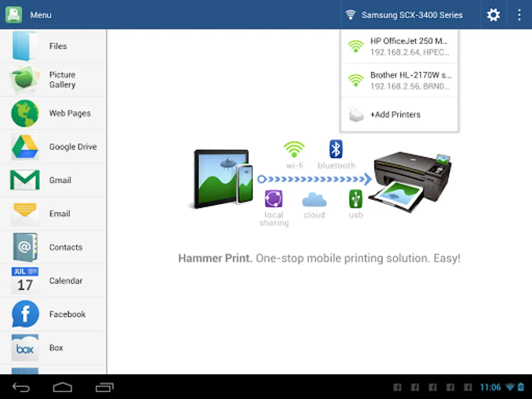The height and width of the screenshot is (399, 532).
Task: Click the printer icon beside +Add Printers
Action: point(356,114)
